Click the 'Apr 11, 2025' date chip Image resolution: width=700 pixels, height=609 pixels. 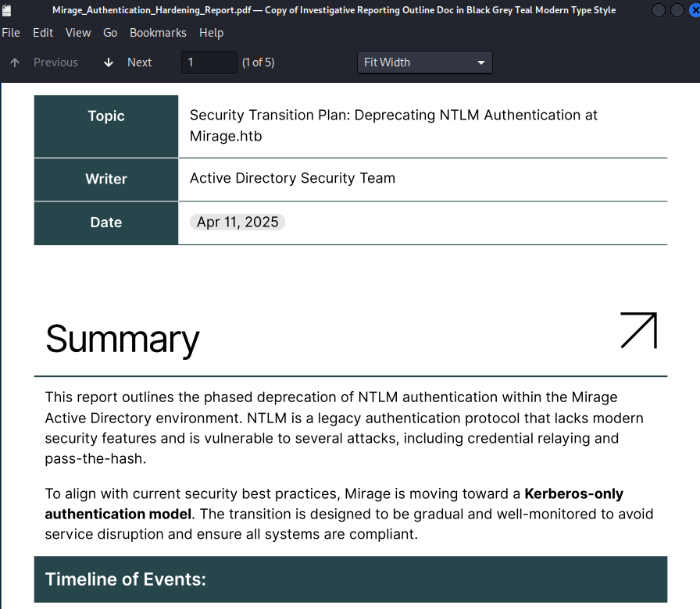237,222
